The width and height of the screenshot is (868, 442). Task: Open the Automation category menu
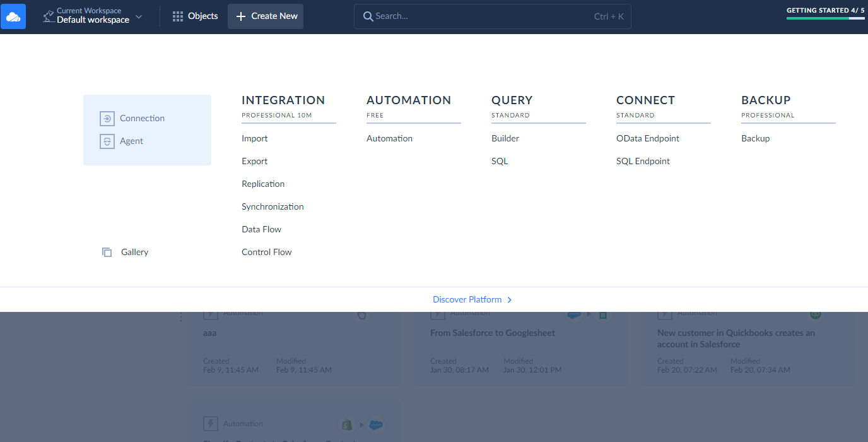409,100
